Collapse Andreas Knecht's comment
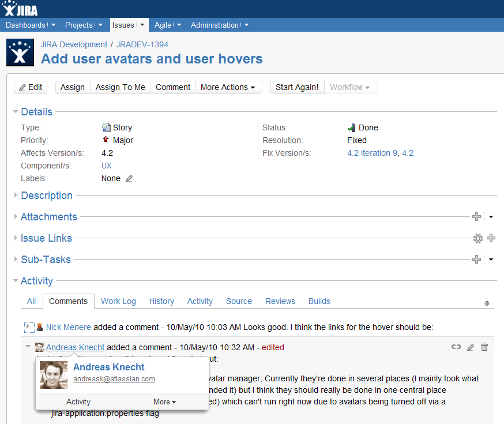Image resolution: width=504 pixels, height=424 pixels. [28, 347]
